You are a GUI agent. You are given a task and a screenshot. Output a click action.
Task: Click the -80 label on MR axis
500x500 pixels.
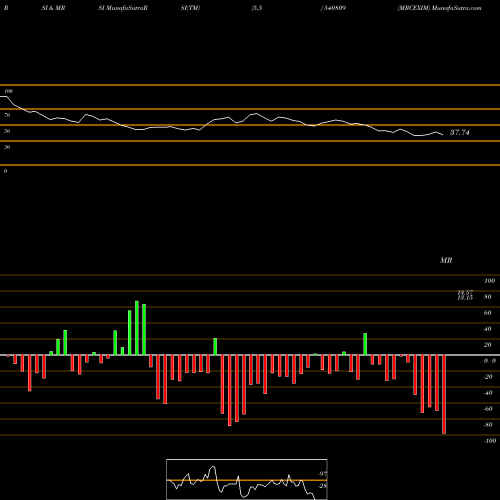click(488, 425)
